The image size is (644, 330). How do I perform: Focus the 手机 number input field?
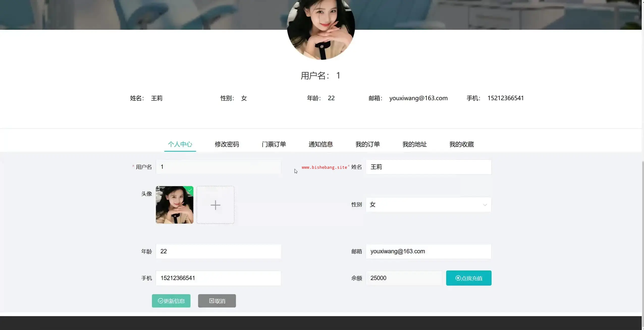click(x=218, y=278)
